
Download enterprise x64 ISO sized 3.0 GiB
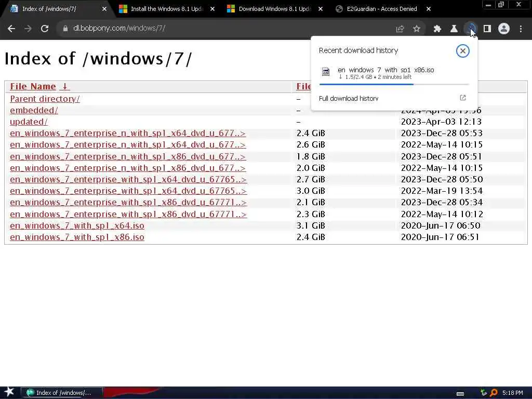128,191
